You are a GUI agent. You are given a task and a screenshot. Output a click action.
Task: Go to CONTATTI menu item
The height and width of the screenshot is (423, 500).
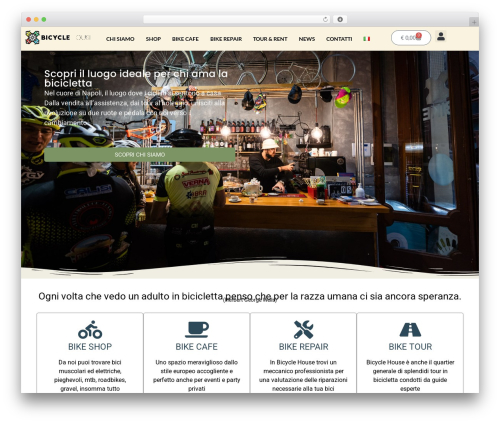click(339, 39)
